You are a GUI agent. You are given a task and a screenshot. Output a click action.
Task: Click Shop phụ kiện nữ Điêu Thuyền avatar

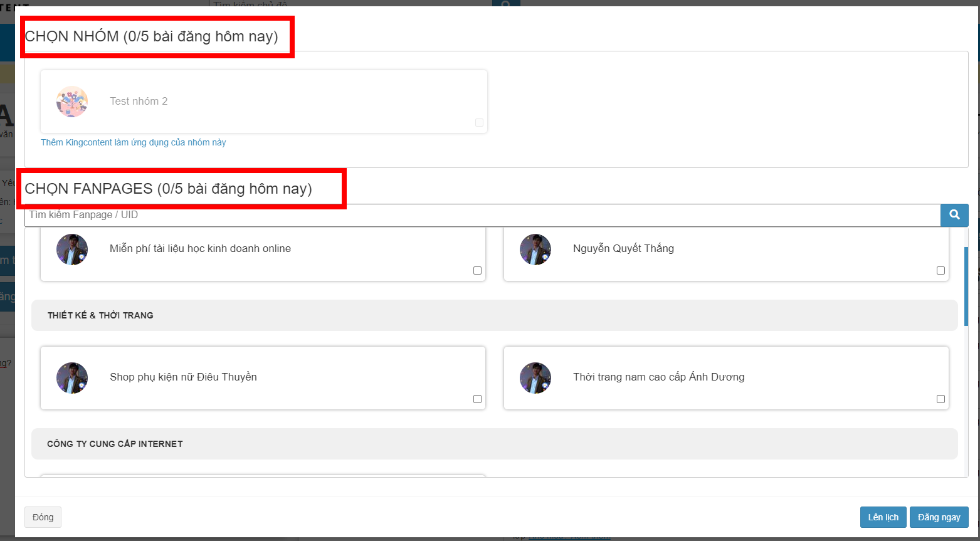point(72,378)
